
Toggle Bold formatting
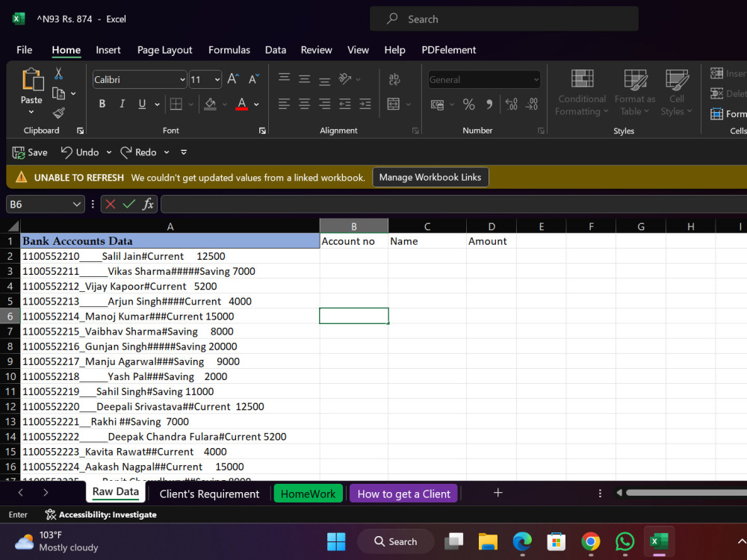pos(102,104)
